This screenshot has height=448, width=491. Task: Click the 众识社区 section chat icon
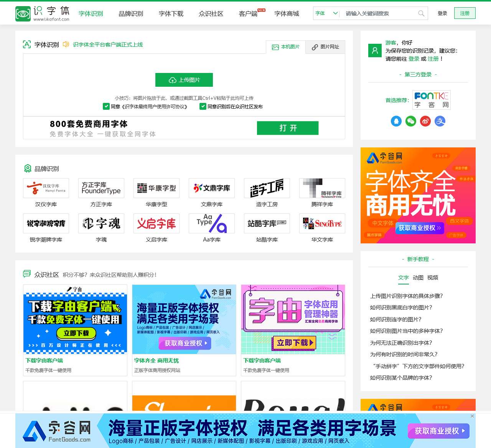(27, 274)
